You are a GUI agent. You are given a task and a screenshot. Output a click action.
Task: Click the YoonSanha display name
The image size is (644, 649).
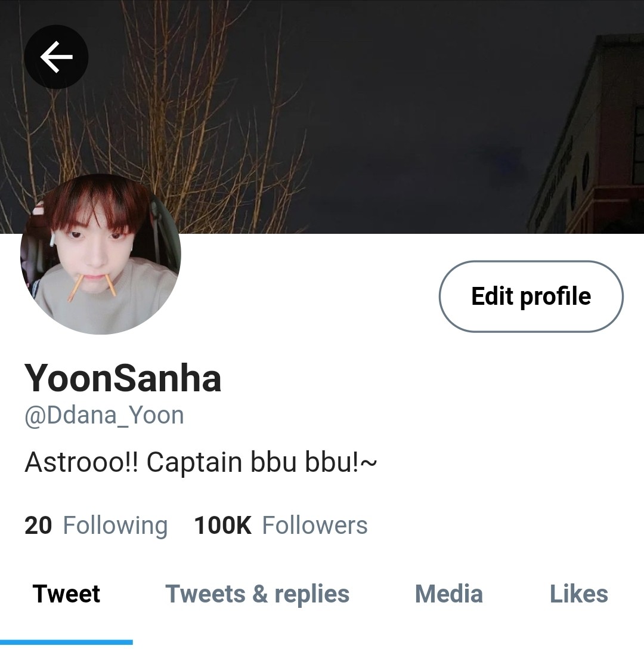click(123, 378)
